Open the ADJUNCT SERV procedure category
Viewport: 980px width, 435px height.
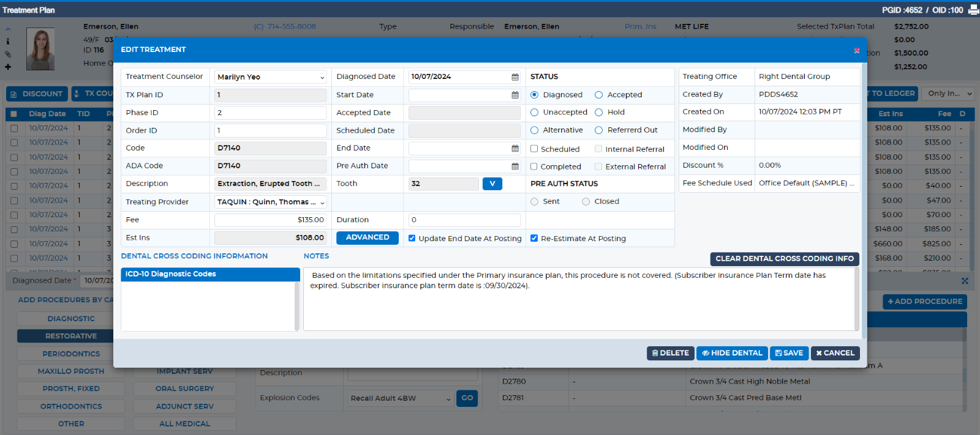pyautogui.click(x=184, y=407)
